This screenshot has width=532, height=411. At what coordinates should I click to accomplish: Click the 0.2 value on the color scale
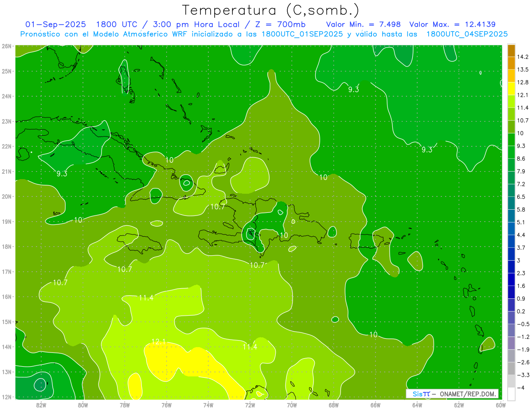[521, 311]
